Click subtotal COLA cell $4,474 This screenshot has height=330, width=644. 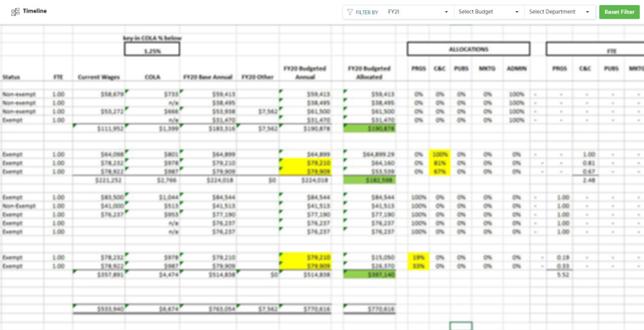(153, 274)
